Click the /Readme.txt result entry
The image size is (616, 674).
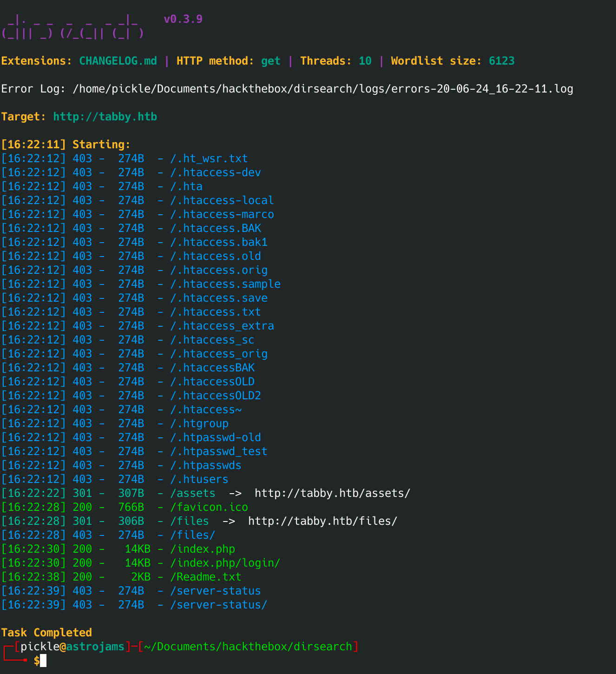205,577
